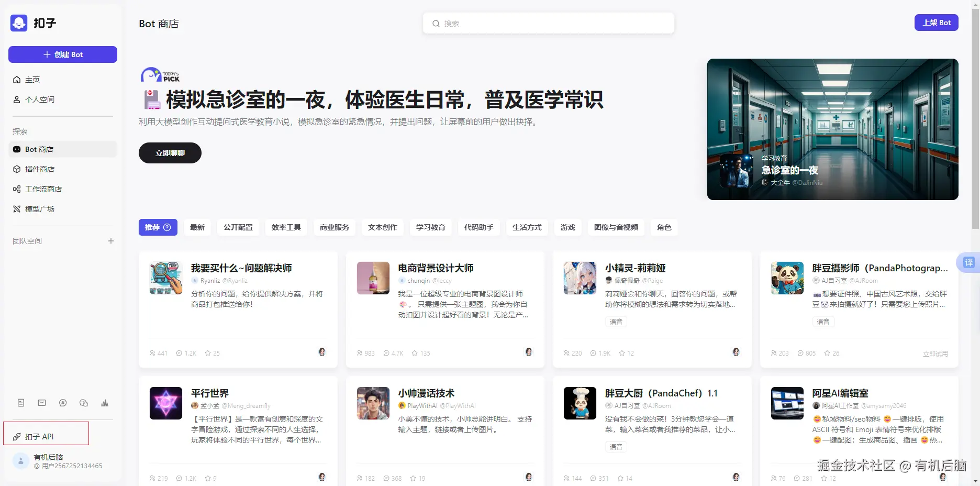980x486 pixels.
Task: Select the 生活方式 category tab
Action: pyautogui.click(x=527, y=227)
